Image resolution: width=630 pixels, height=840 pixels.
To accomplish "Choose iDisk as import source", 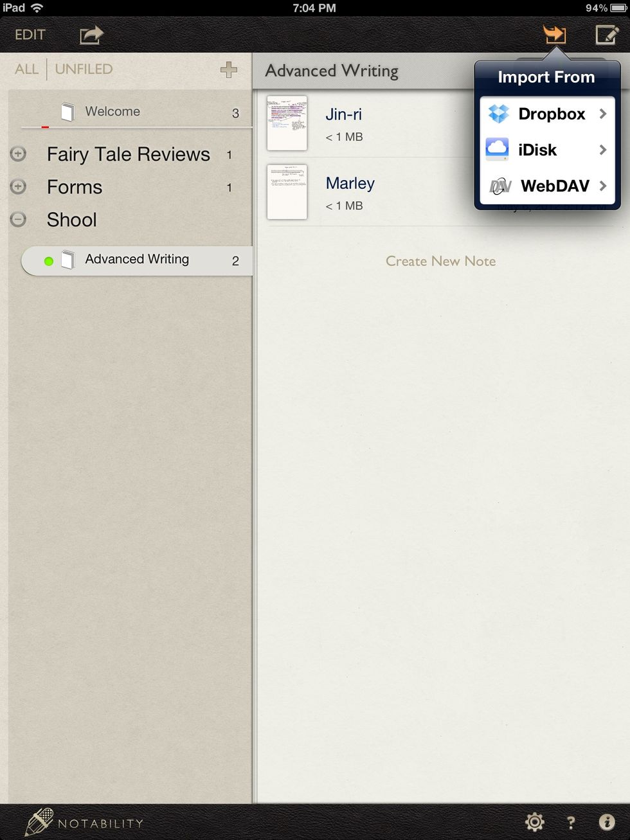I will click(x=547, y=150).
